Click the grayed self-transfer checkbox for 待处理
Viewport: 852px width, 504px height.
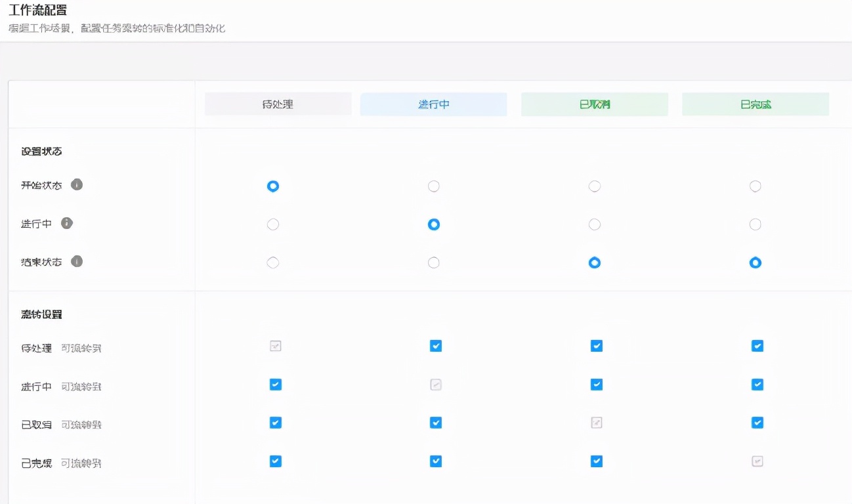[275, 345]
